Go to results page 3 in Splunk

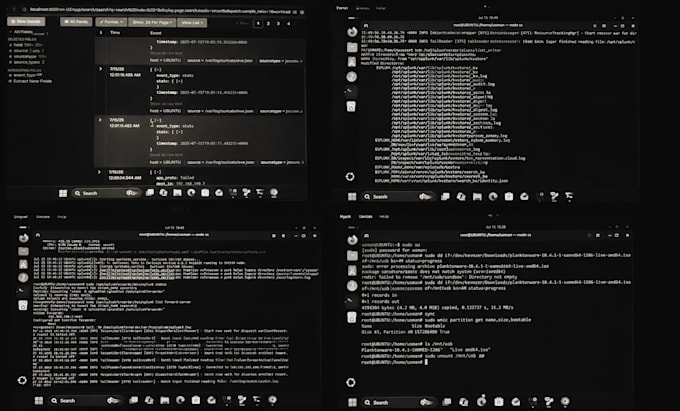(278, 23)
